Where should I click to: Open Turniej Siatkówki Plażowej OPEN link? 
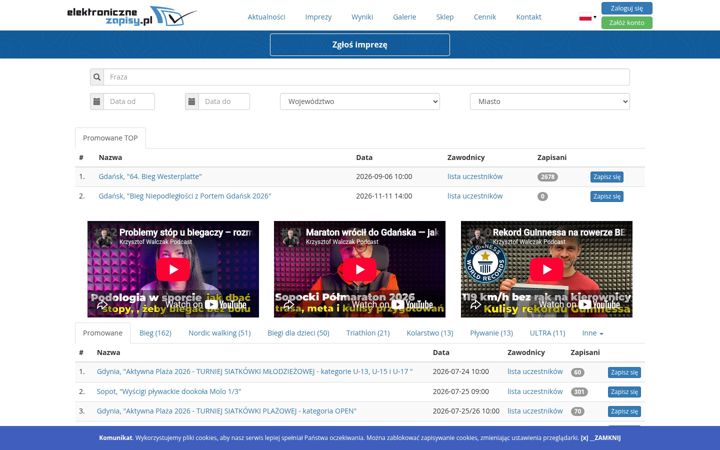click(x=226, y=411)
